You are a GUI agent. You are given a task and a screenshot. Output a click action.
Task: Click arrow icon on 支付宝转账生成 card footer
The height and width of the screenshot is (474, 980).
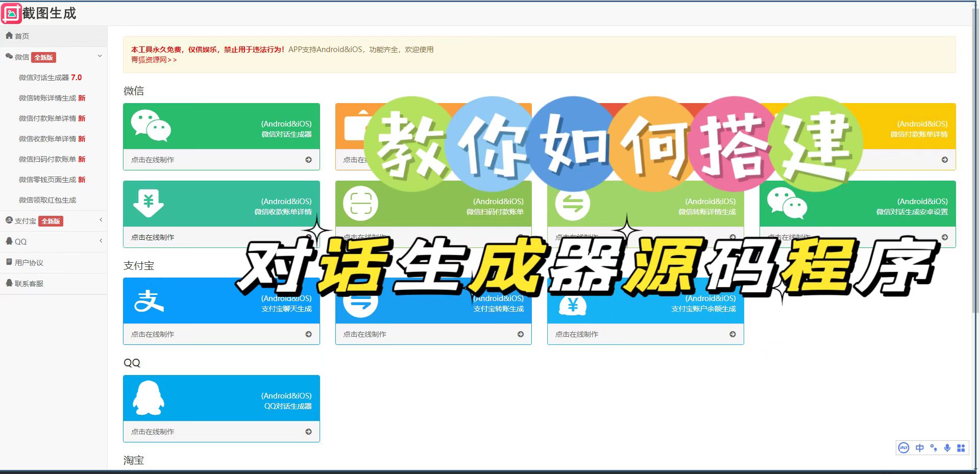click(x=521, y=334)
